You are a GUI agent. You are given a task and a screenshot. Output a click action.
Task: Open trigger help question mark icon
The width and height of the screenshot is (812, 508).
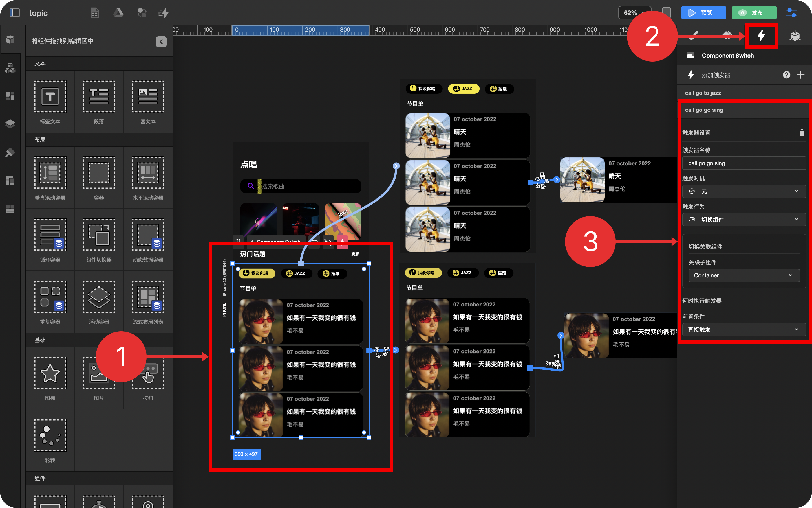787,75
